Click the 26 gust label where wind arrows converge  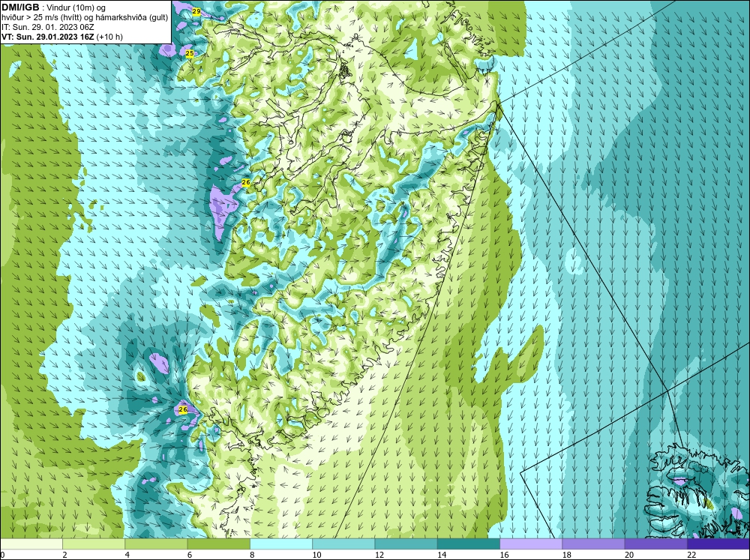click(x=183, y=409)
